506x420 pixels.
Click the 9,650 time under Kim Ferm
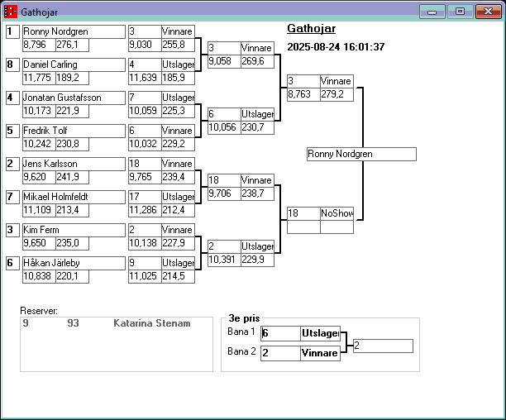(x=39, y=243)
